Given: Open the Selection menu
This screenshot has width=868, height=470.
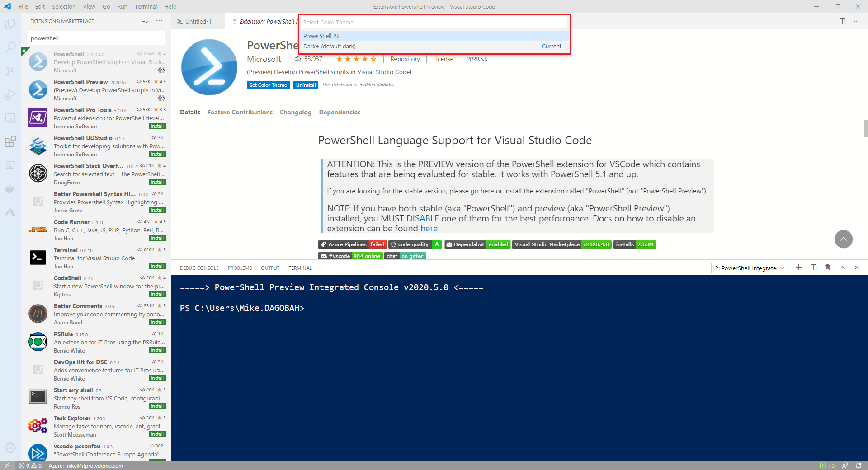Looking at the screenshot, I should (x=64, y=6).
